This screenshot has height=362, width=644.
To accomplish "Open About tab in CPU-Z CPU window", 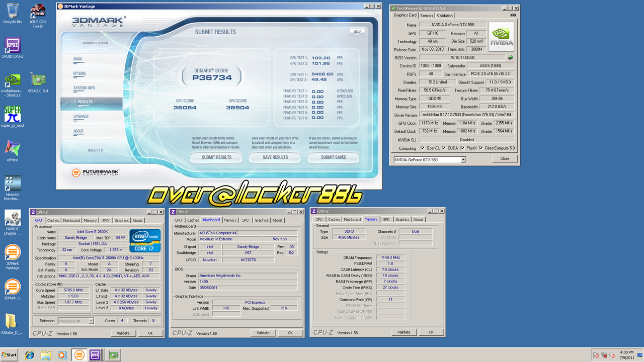I will coord(137,220).
